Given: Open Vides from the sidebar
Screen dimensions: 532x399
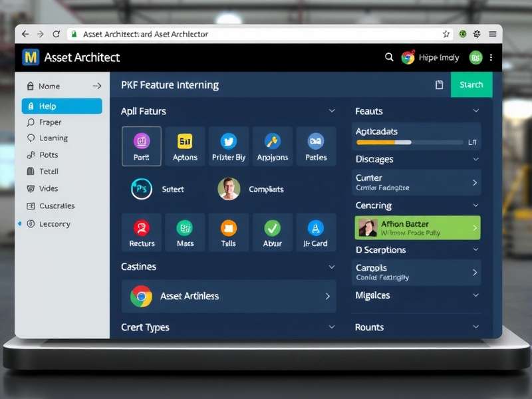Looking at the screenshot, I should pyautogui.click(x=49, y=189).
